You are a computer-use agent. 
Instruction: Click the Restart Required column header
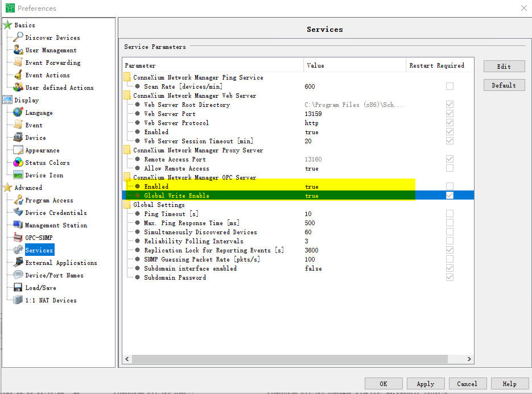click(440, 65)
